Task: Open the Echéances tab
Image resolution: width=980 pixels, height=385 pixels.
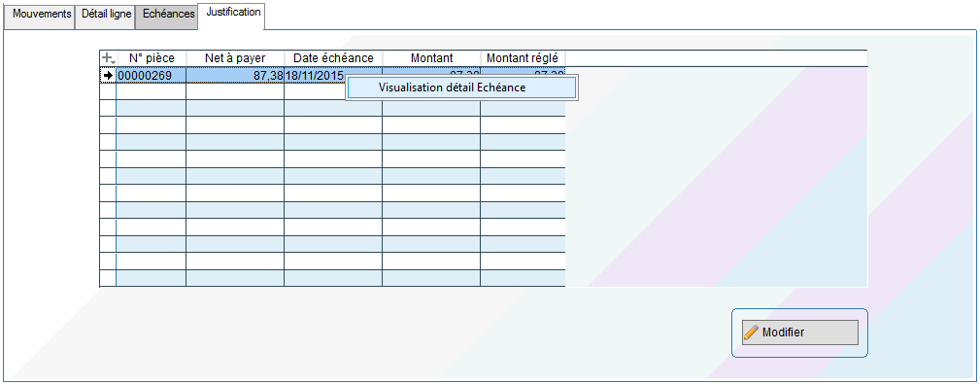Action: point(166,15)
